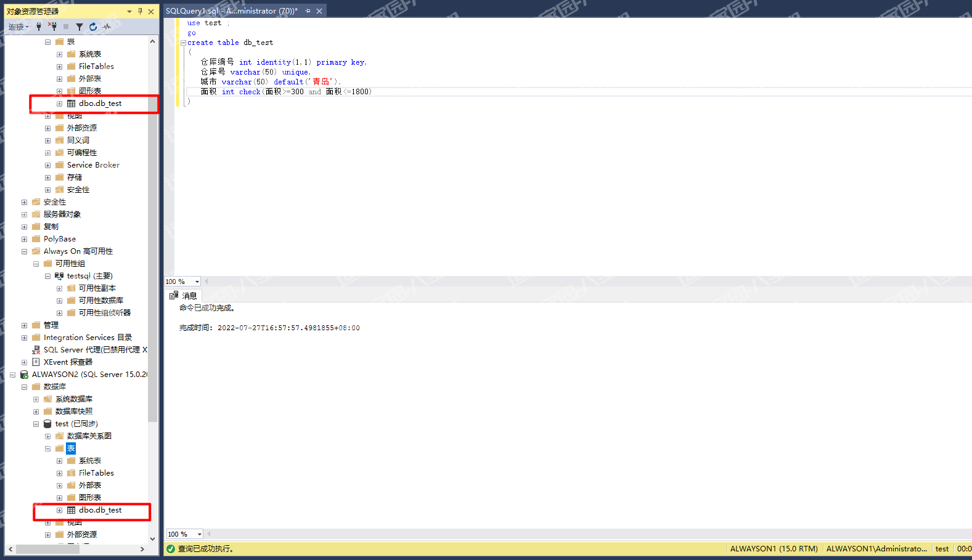Click the Object Explorer horizontal scrollbar thumb
This screenshot has height=560, width=972.
48,549
